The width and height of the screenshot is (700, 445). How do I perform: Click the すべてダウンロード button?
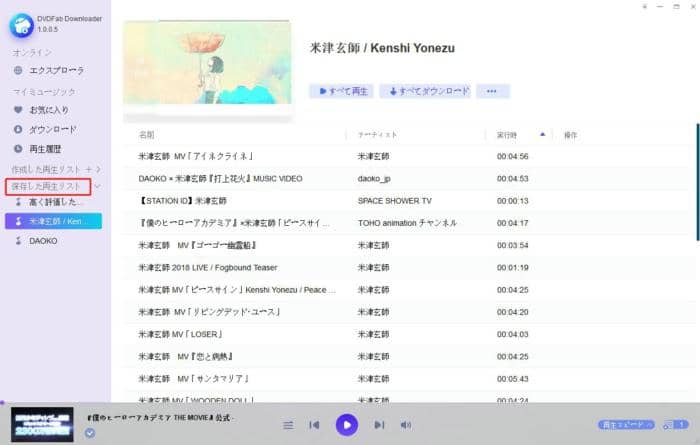(425, 91)
